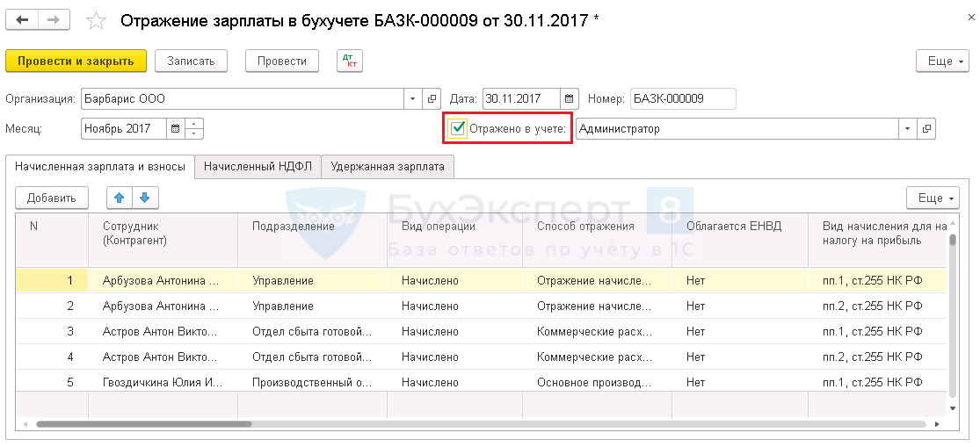Image resolution: width=980 pixels, height=447 pixels.
Task: Switch to the Удержанная зарплата tab
Action: [387, 166]
